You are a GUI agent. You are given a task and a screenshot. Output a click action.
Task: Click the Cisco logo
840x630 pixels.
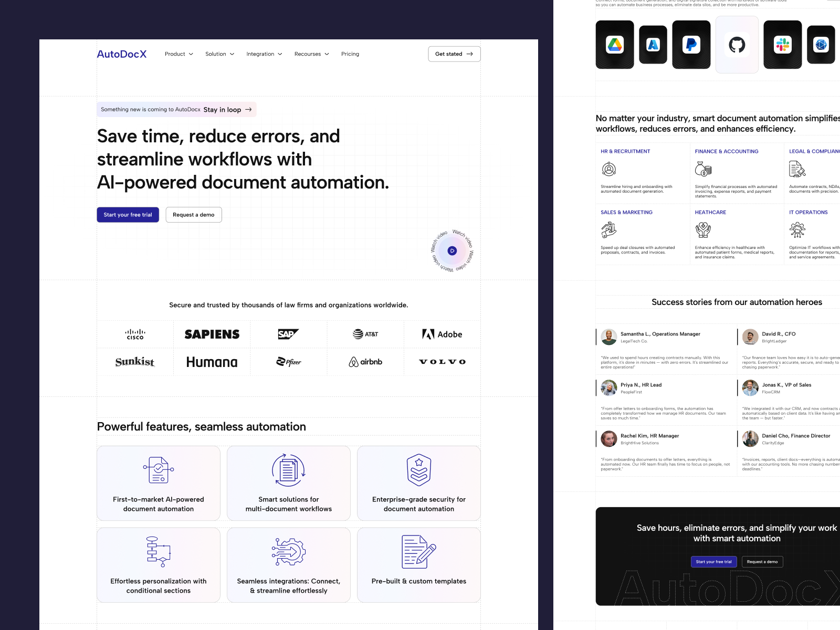pos(135,334)
